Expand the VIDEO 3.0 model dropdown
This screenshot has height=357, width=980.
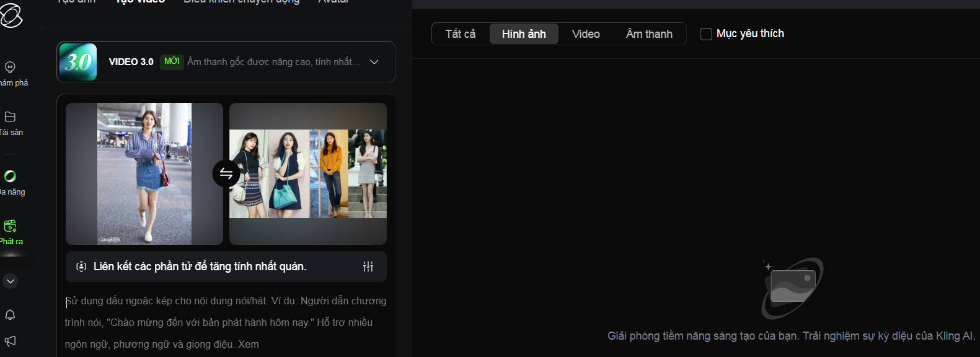pos(374,62)
